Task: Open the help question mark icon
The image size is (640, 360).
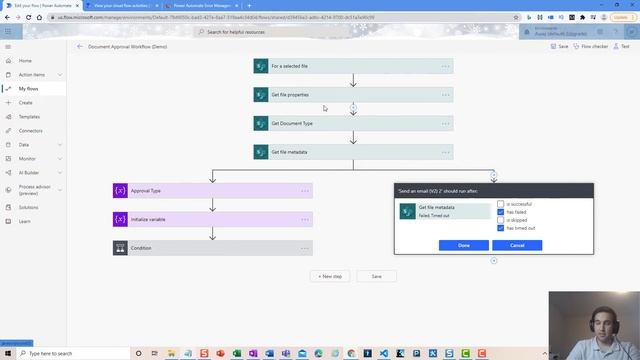Action: tap(616, 31)
